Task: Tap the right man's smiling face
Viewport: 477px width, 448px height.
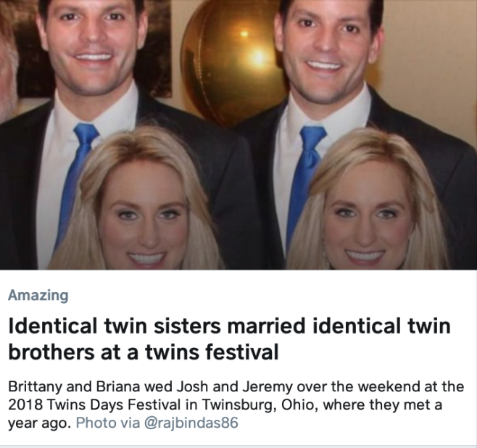Action: click(x=327, y=49)
